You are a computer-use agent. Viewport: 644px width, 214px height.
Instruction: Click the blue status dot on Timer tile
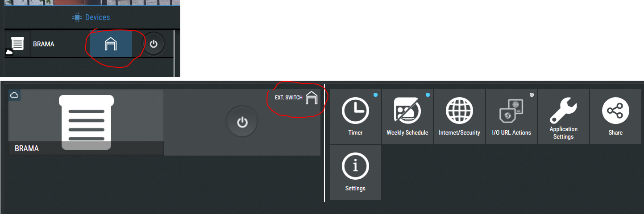click(x=375, y=95)
